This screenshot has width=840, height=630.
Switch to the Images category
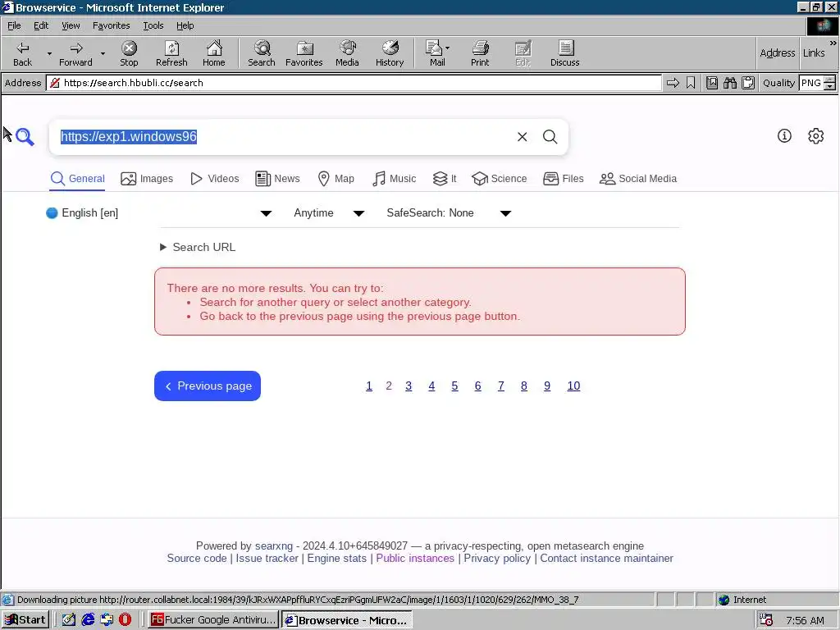(x=147, y=179)
